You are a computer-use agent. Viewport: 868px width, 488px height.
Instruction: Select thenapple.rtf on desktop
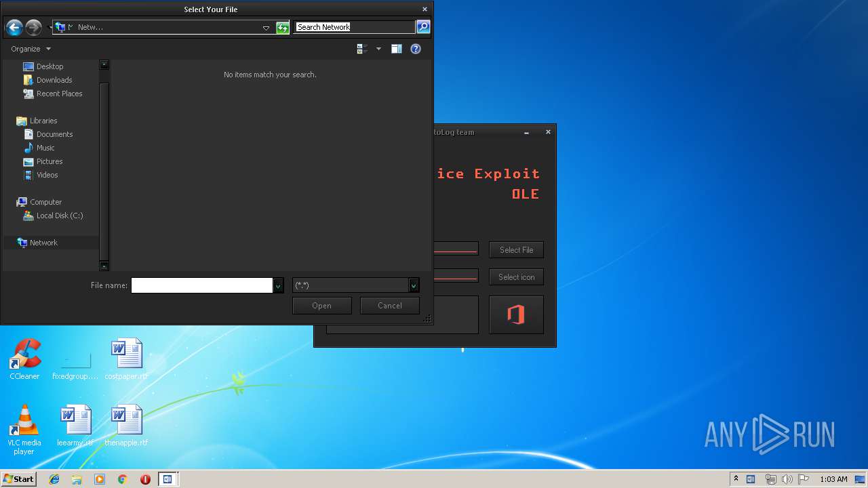126,426
